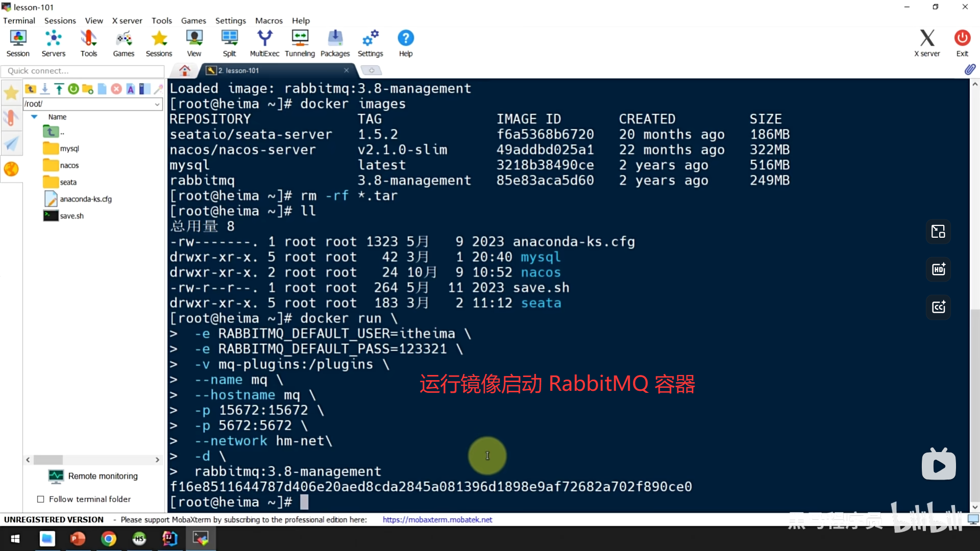
Task: Open the mobaxterm.mobatek.net link
Action: [437, 519]
